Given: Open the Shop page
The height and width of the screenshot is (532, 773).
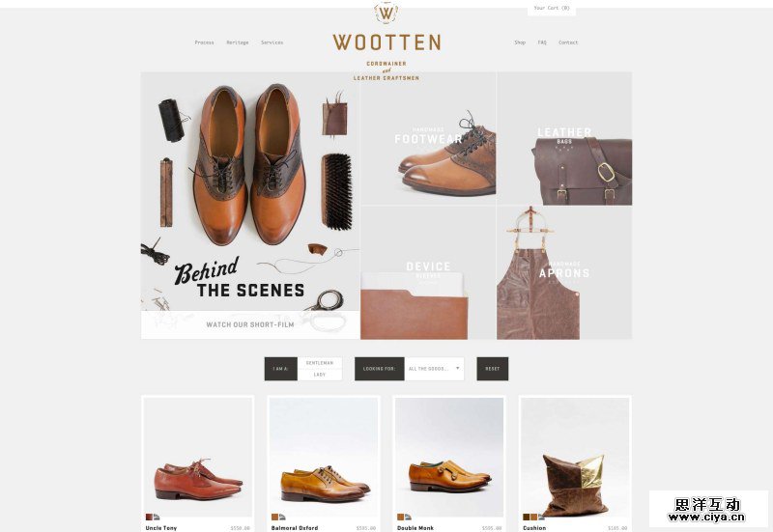Looking at the screenshot, I should tap(520, 42).
